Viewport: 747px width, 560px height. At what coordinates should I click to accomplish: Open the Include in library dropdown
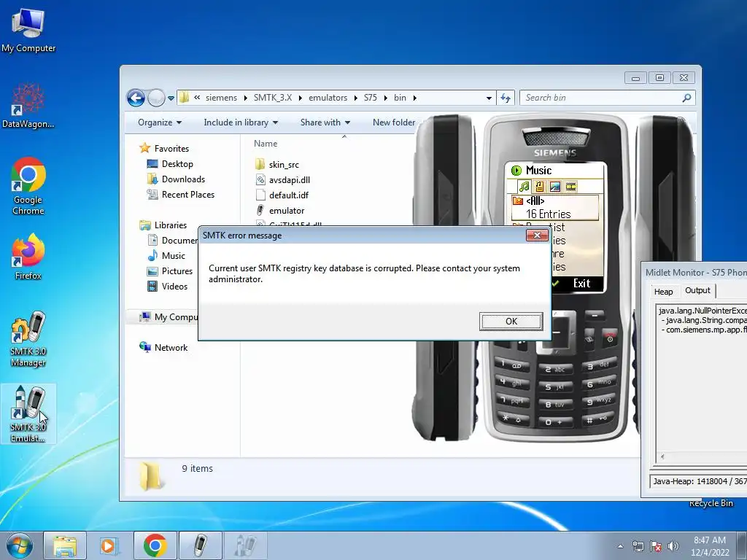click(241, 122)
